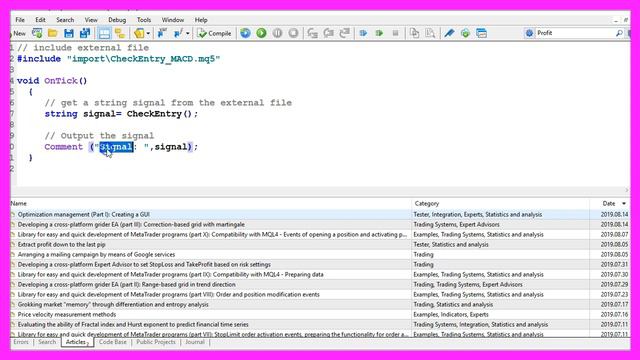Image resolution: width=640 pixels, height=360 pixels.
Task: Open the View menu
Action: point(91,20)
